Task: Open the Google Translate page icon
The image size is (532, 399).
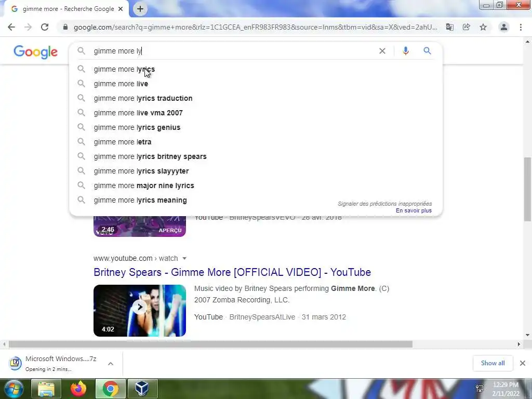Action: coord(450,27)
